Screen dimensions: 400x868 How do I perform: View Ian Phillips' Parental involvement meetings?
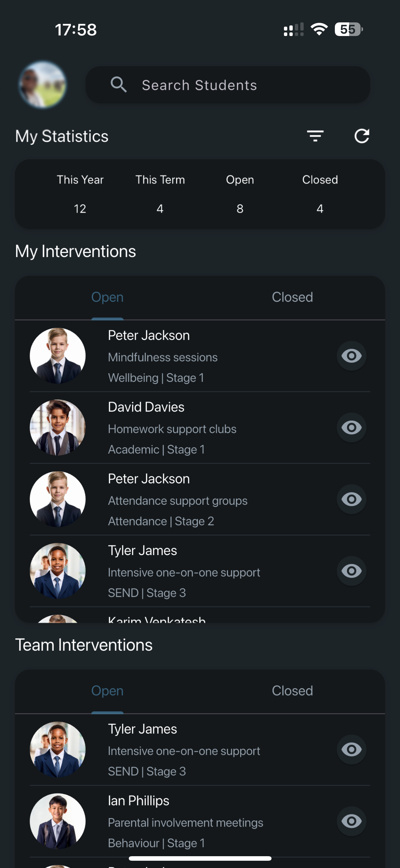[352, 821]
